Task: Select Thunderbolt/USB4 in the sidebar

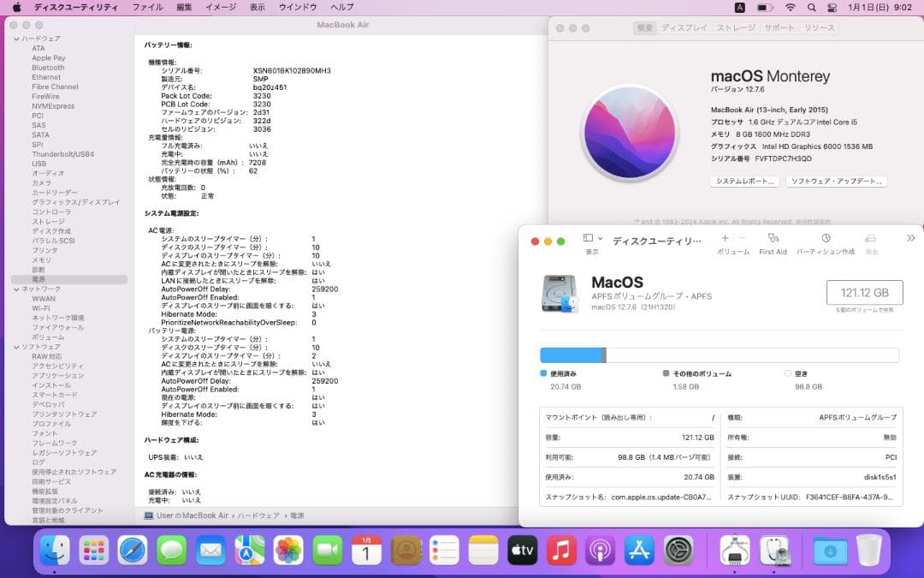Action: point(63,154)
